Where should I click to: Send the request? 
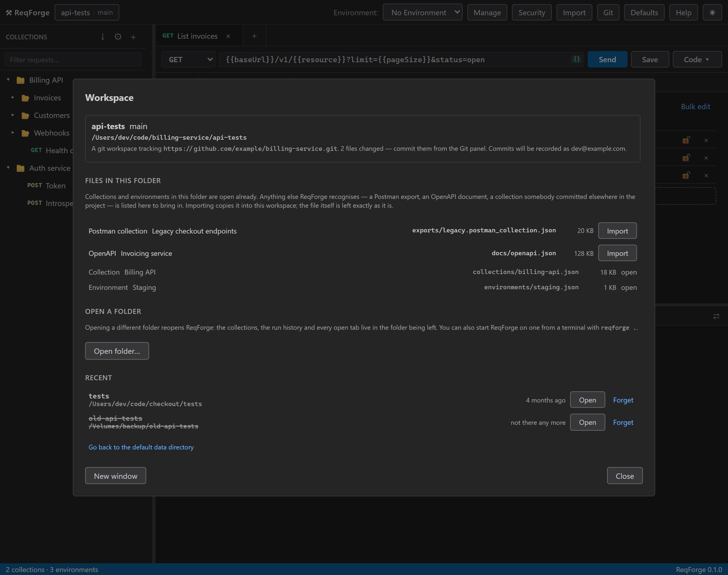(x=607, y=59)
